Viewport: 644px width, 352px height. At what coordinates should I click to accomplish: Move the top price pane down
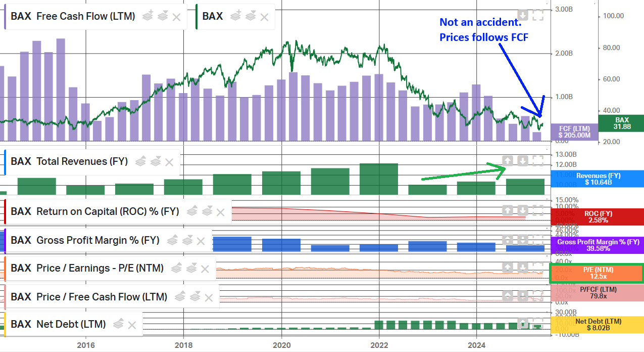[x=523, y=16]
